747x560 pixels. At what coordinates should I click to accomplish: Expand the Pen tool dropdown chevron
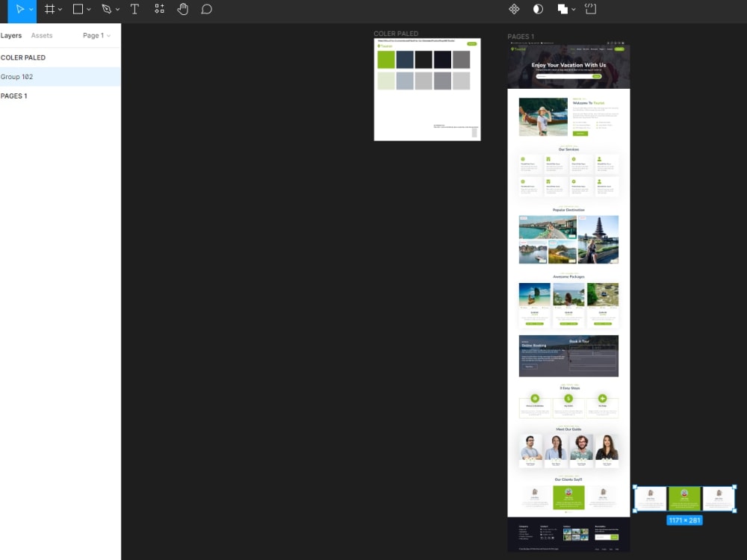point(117,10)
